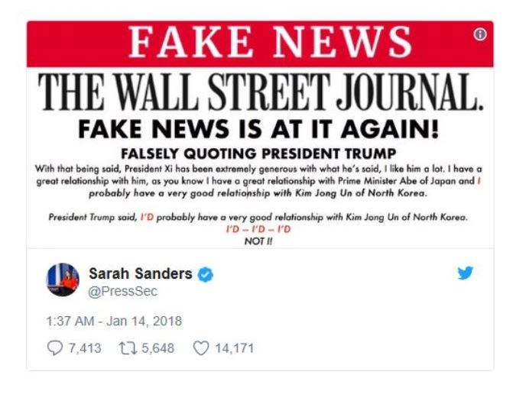513x420 pixels.
Task: Open Sarah Sanders' profile avatar
Action: point(63,280)
